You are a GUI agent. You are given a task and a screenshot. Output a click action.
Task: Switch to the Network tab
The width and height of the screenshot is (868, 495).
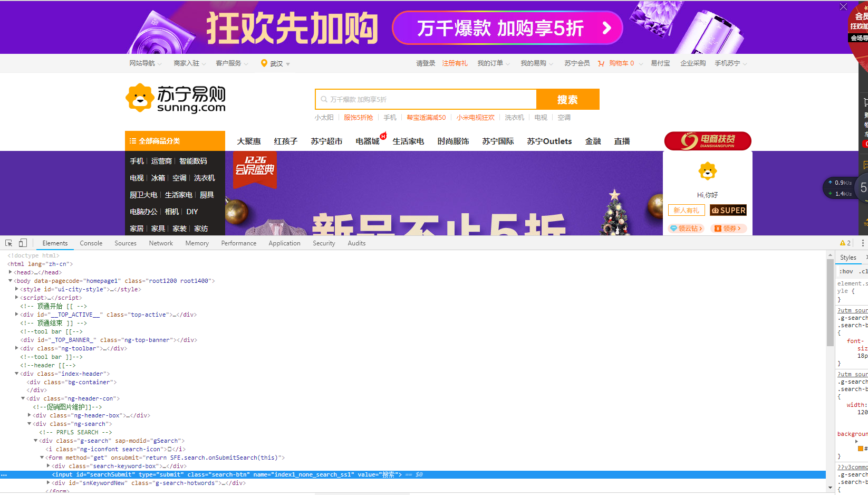(x=161, y=243)
